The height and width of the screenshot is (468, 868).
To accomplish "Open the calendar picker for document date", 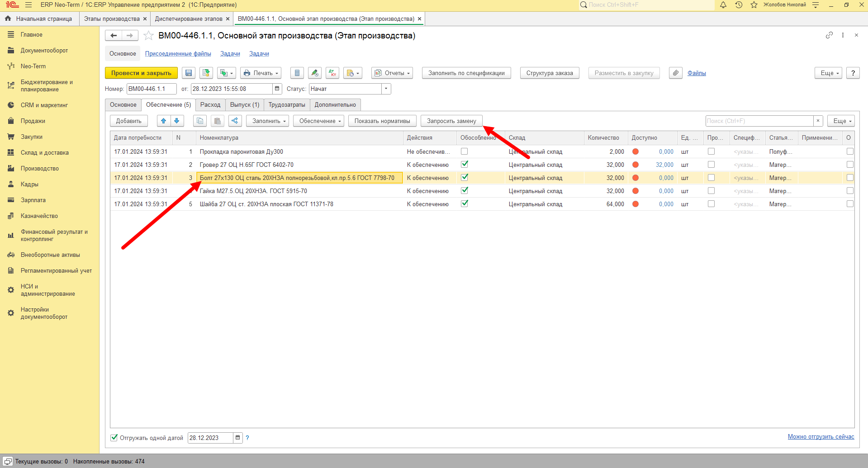I will click(277, 89).
